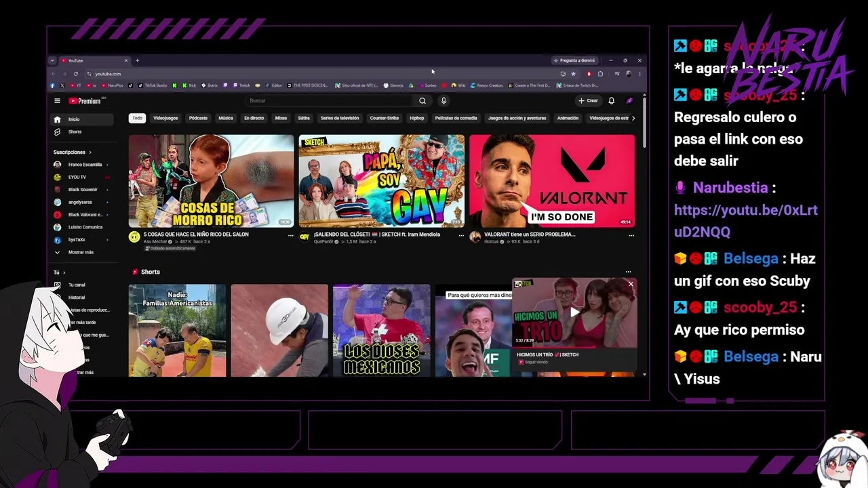The height and width of the screenshot is (488, 868).
Task: Click the search magnifier button
Action: click(x=422, y=101)
